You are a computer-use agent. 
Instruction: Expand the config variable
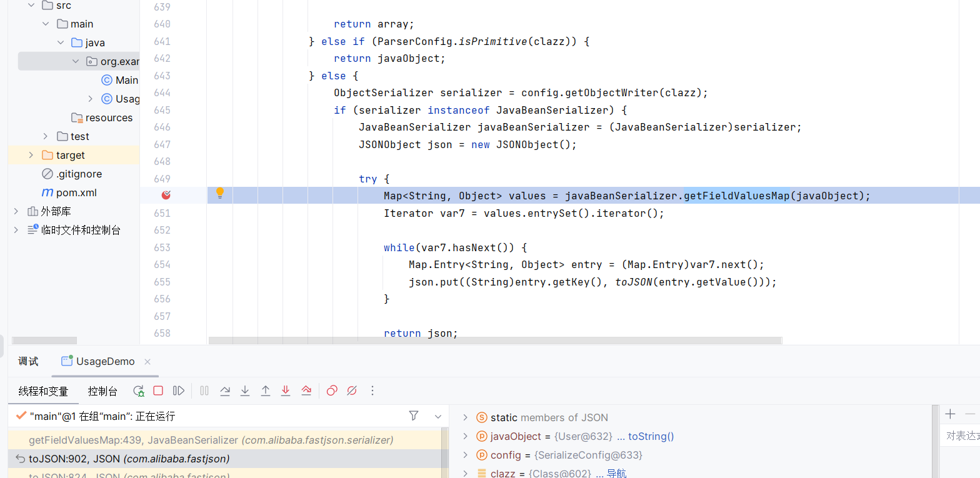[465, 455]
